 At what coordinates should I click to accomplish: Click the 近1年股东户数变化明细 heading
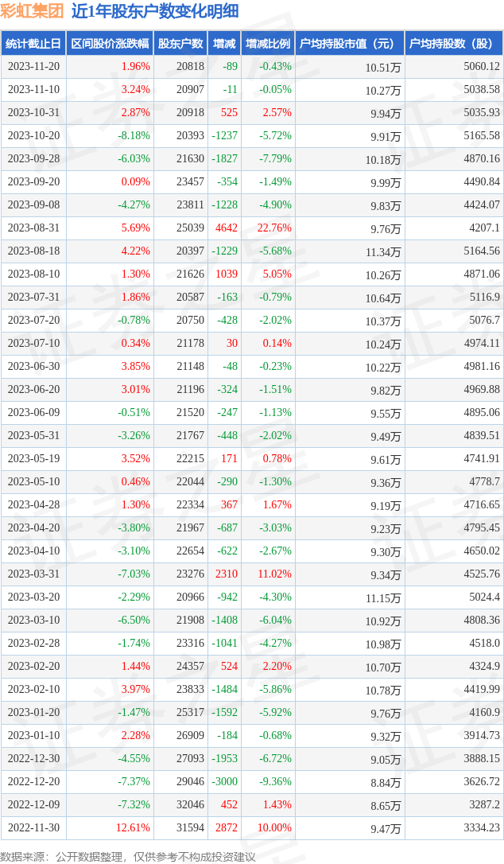[155, 11]
